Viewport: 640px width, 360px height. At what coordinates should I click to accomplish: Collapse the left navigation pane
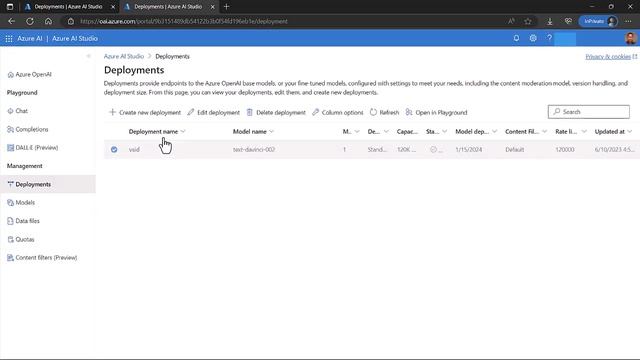click(88, 56)
